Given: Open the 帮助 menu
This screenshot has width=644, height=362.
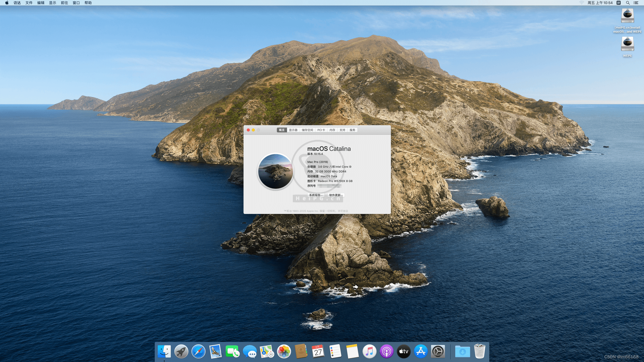Looking at the screenshot, I should 88,3.
